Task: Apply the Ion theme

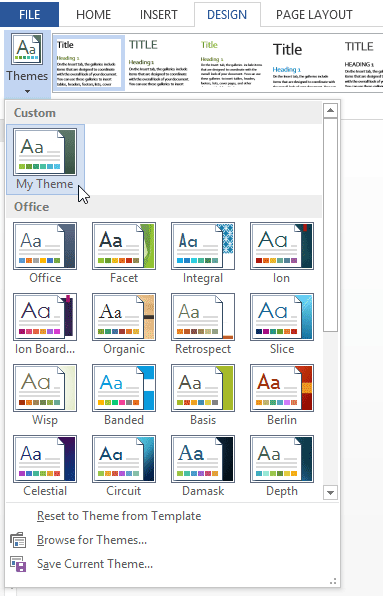Action: (282, 253)
